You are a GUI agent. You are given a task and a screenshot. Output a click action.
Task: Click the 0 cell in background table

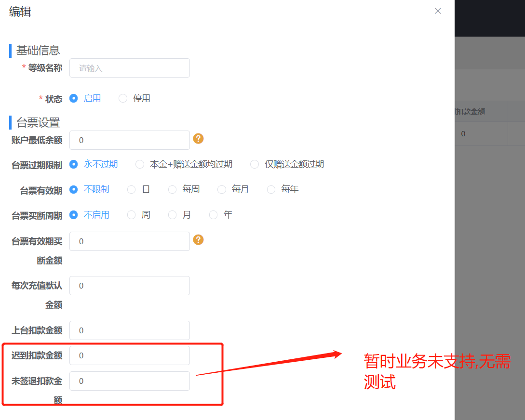[x=463, y=134]
